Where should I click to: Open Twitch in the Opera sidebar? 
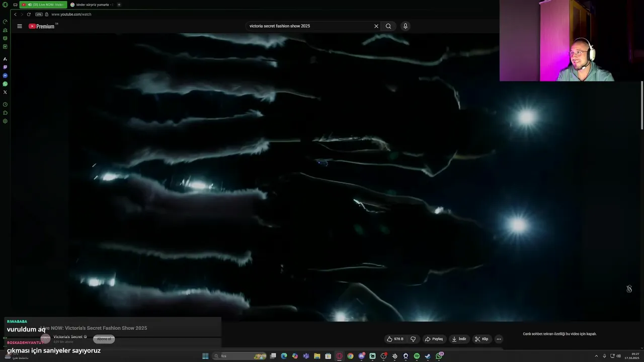click(5, 67)
